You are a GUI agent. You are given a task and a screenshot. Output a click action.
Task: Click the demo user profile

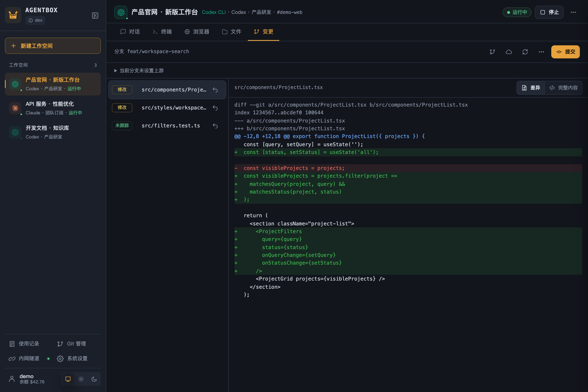pyautogui.click(x=27, y=379)
